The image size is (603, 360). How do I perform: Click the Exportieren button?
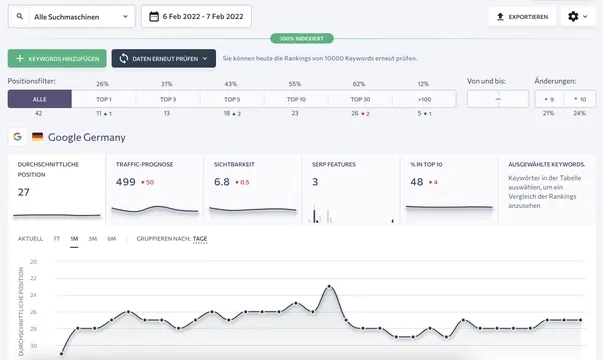click(x=522, y=17)
